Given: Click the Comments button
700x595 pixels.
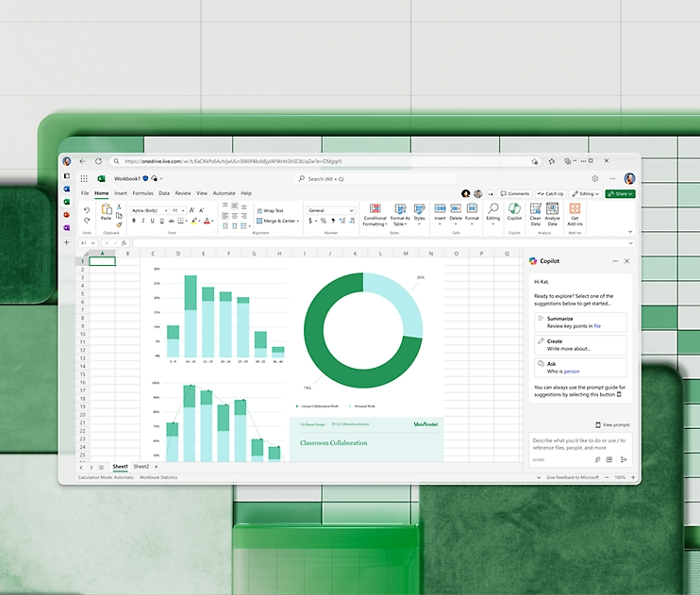Looking at the screenshot, I should pos(517,193).
